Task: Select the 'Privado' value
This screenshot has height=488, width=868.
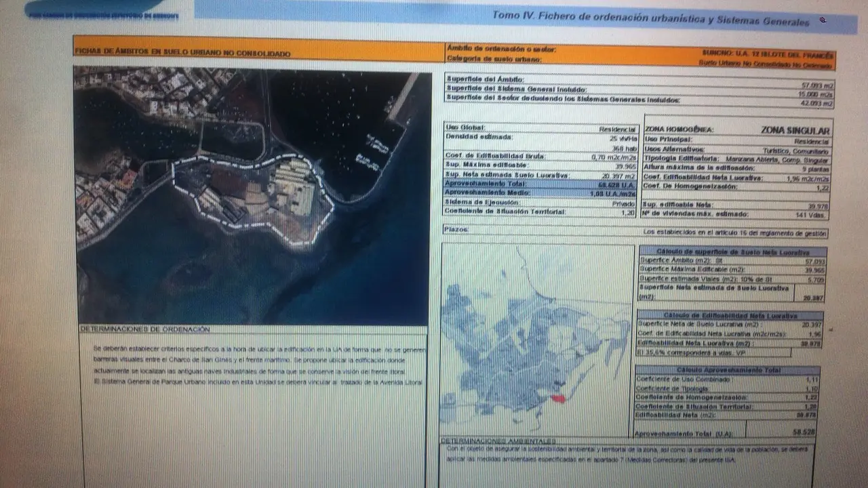Action: (x=623, y=203)
